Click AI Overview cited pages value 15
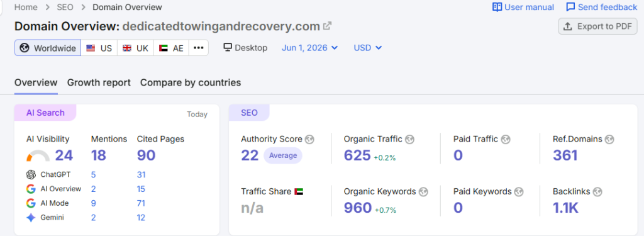644x236 pixels. point(142,189)
